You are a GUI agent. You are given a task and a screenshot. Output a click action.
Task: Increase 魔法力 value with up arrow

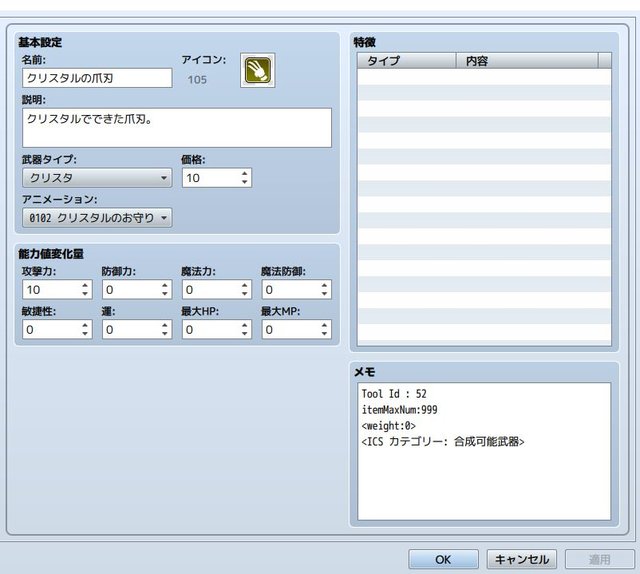244,285
